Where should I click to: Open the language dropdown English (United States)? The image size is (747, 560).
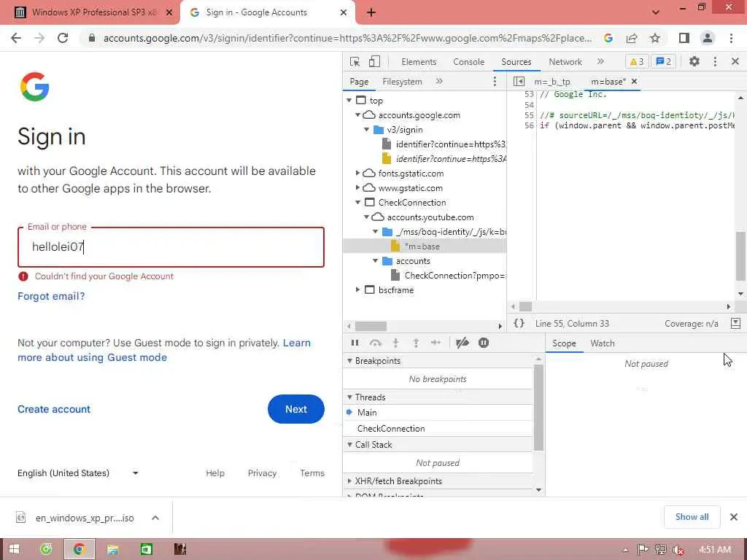(x=77, y=472)
